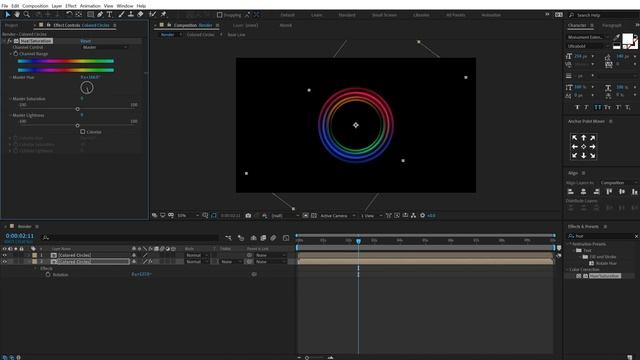Open the Composition menu

pyautogui.click(x=35, y=6)
